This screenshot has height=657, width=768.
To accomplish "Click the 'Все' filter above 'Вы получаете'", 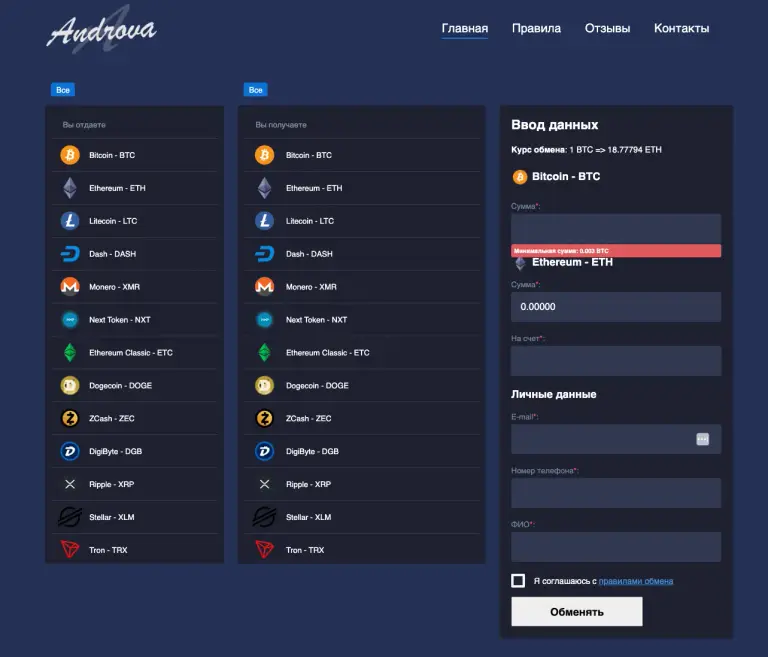I will pos(256,90).
